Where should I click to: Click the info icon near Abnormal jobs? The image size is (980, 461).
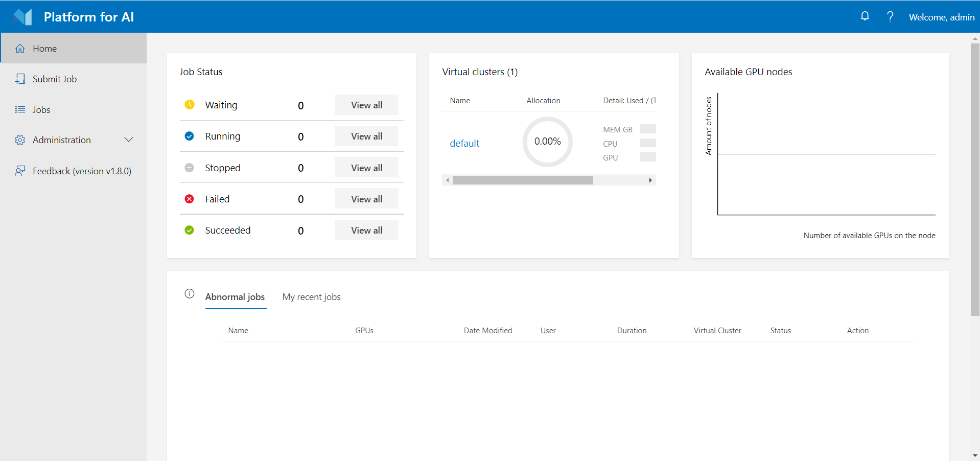click(x=189, y=294)
